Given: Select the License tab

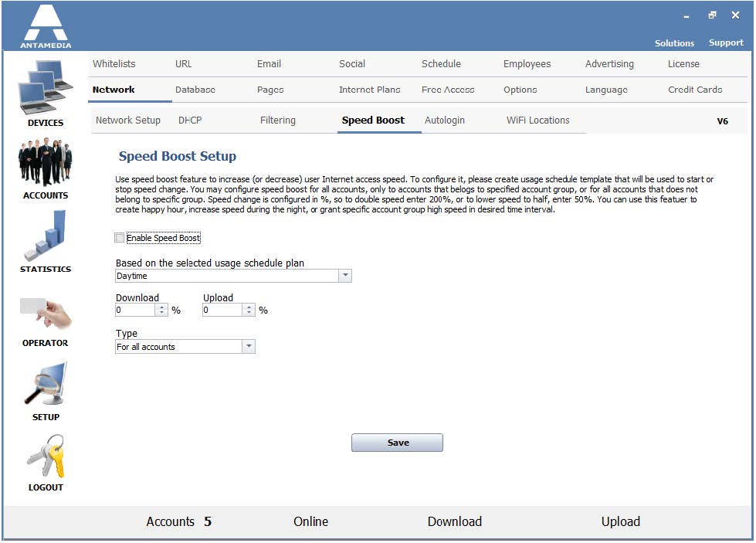Looking at the screenshot, I should (683, 63).
